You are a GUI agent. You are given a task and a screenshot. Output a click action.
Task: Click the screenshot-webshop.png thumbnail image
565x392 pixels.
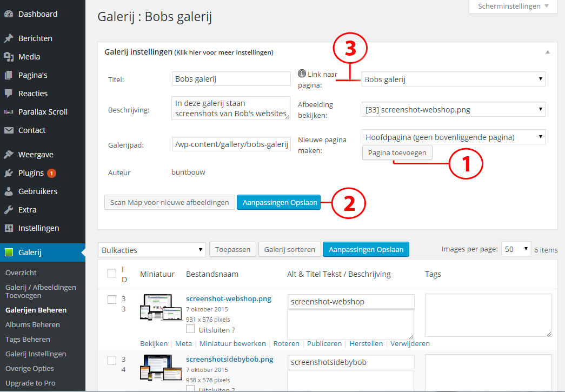(x=161, y=307)
